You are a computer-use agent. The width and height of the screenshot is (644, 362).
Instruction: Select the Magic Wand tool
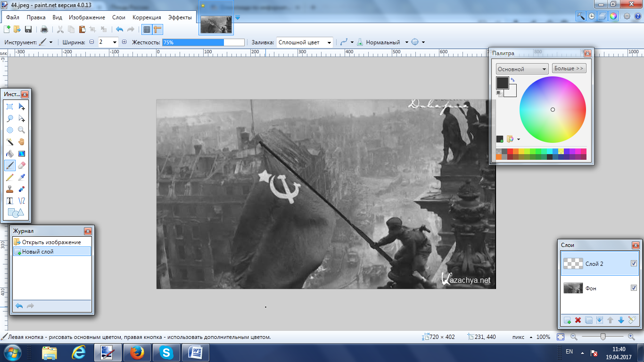tap(10, 142)
